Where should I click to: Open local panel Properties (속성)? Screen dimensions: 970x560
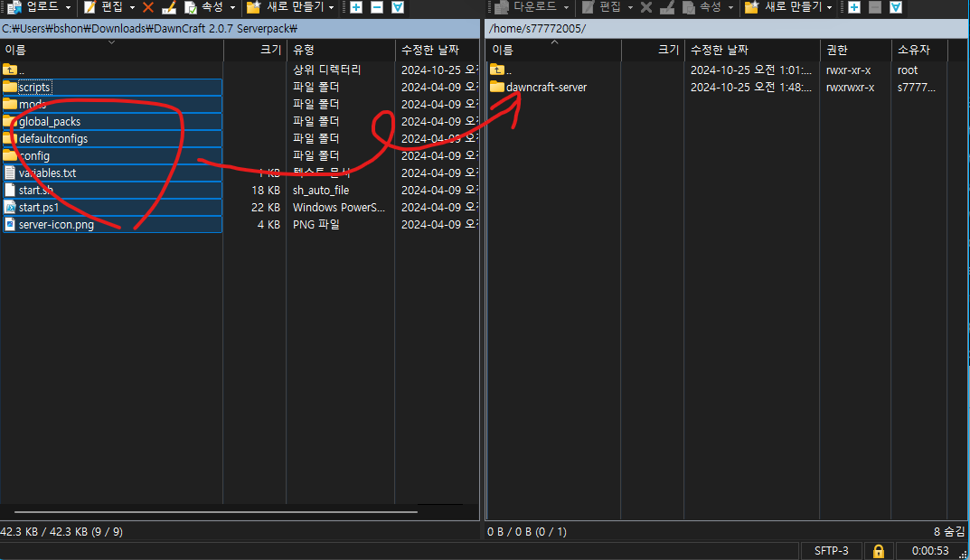pos(204,7)
